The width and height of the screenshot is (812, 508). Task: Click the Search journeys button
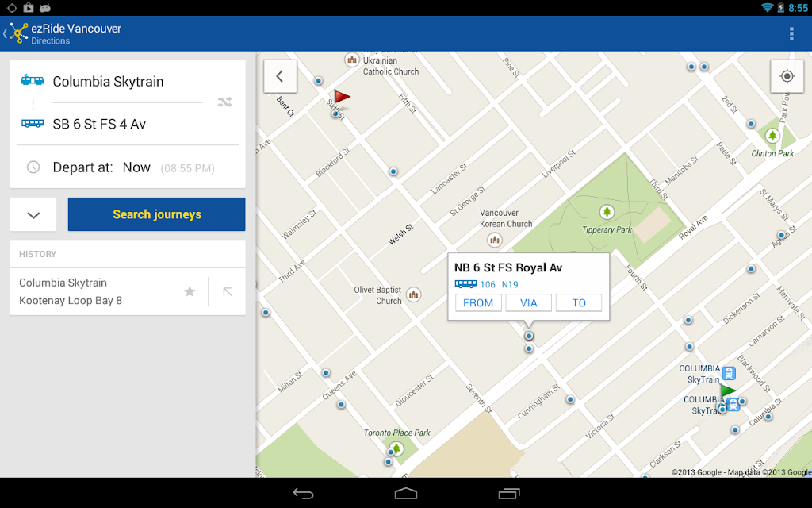[156, 214]
